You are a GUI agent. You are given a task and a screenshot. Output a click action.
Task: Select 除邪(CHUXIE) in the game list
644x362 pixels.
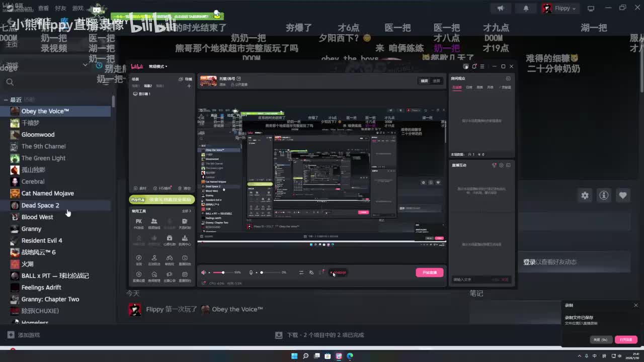point(55,311)
